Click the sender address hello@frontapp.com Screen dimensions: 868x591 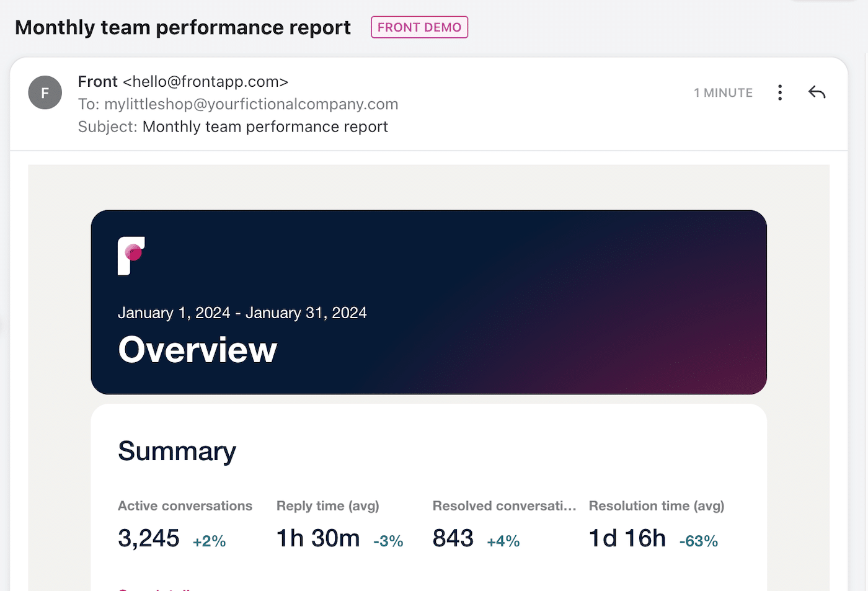[205, 81]
